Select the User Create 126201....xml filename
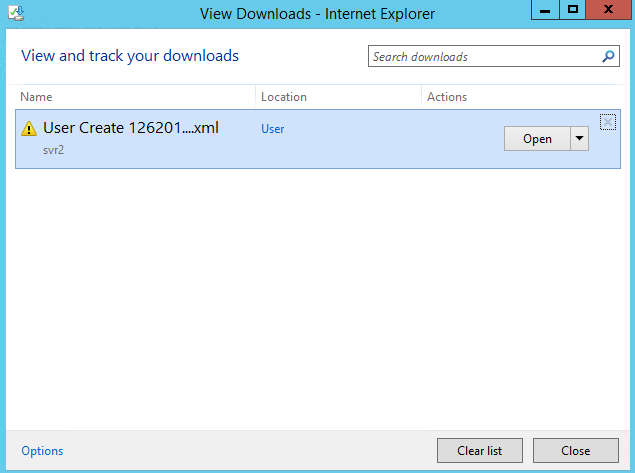 point(131,128)
